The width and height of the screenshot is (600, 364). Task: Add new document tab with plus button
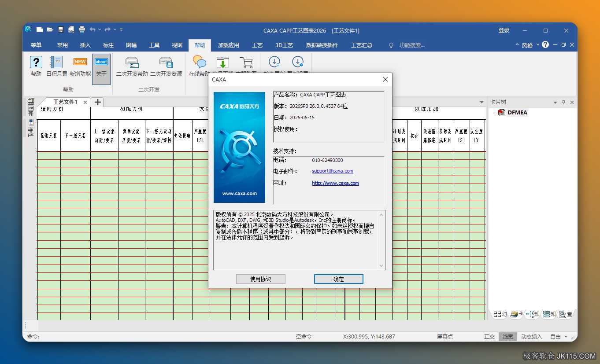[98, 102]
